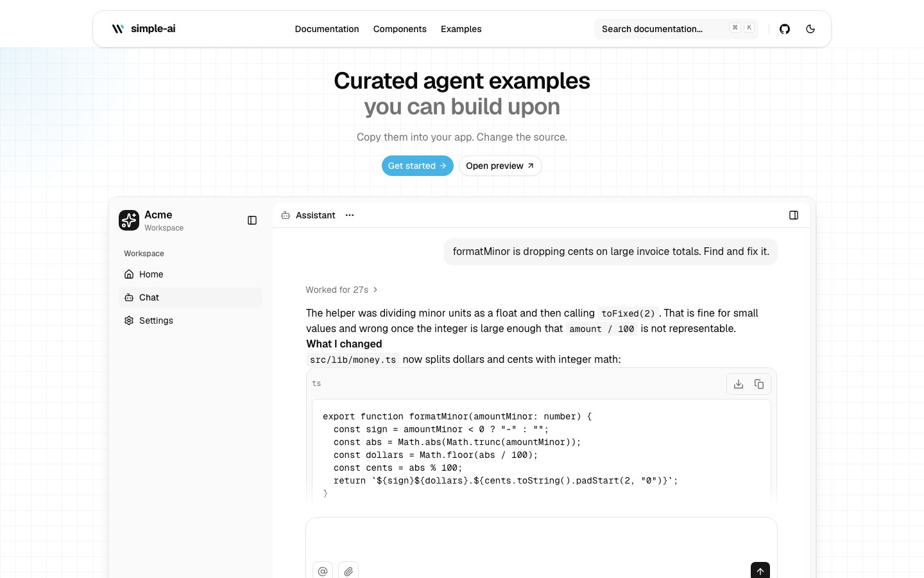This screenshot has width=924, height=578.
Task: Click the Home icon in the sidebar
Action: tap(129, 274)
